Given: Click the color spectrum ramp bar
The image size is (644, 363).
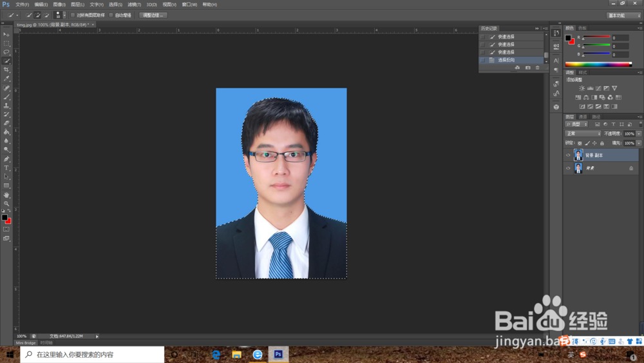Looking at the screenshot, I should click(x=598, y=64).
